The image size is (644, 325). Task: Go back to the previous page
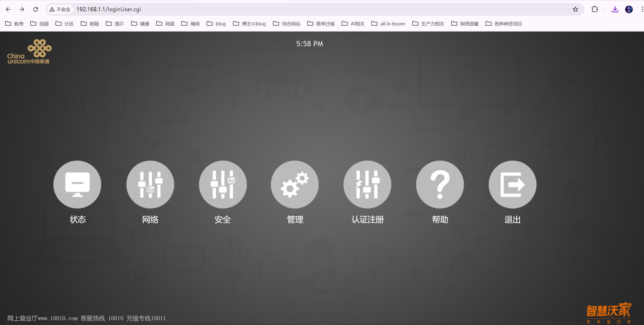(8, 9)
